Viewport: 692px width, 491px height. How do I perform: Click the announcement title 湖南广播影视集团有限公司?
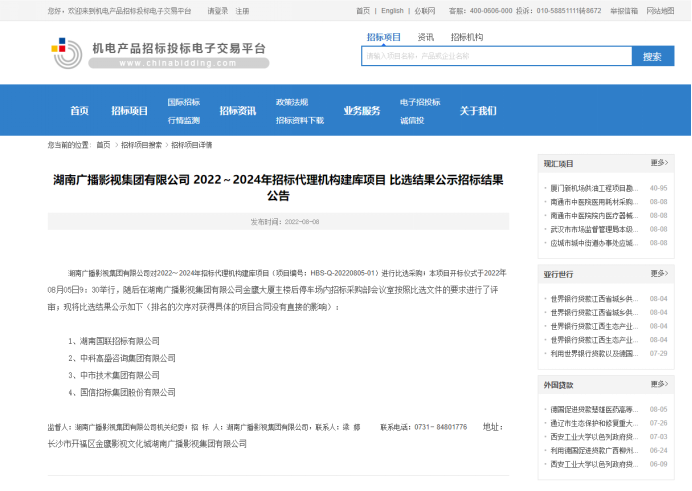pyautogui.click(x=278, y=187)
